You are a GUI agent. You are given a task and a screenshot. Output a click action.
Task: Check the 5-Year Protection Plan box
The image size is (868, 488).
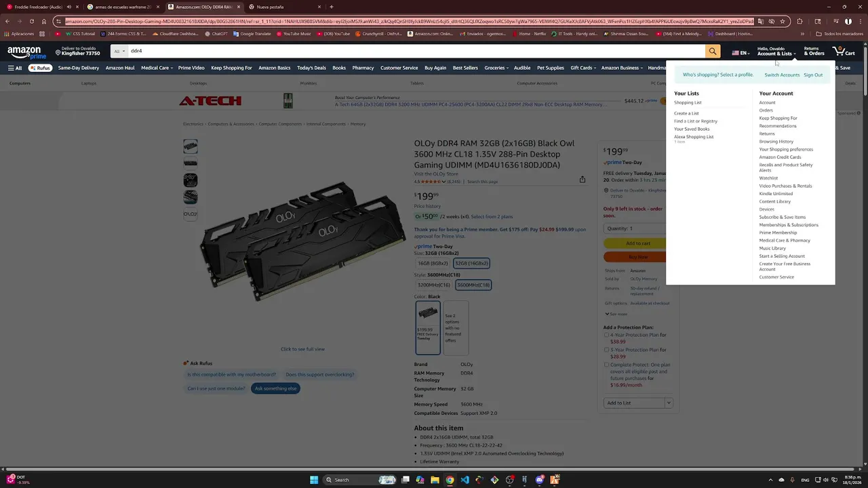(606, 350)
